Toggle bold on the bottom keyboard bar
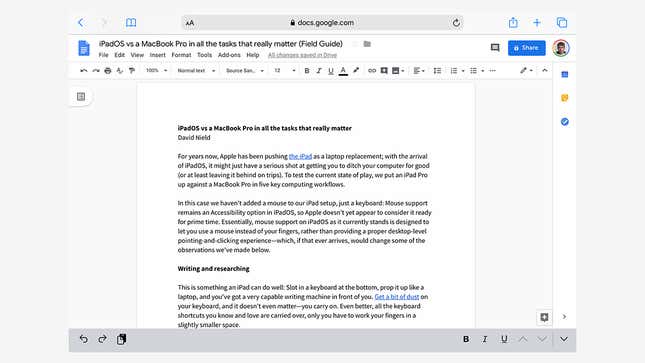This screenshot has height=363, width=645. tap(466, 339)
